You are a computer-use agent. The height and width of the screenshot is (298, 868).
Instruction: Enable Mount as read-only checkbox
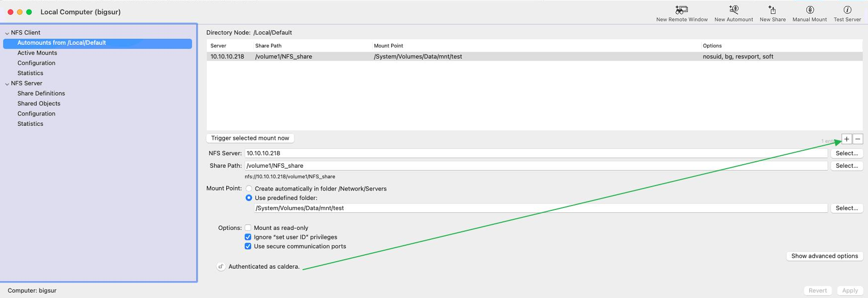(x=248, y=228)
